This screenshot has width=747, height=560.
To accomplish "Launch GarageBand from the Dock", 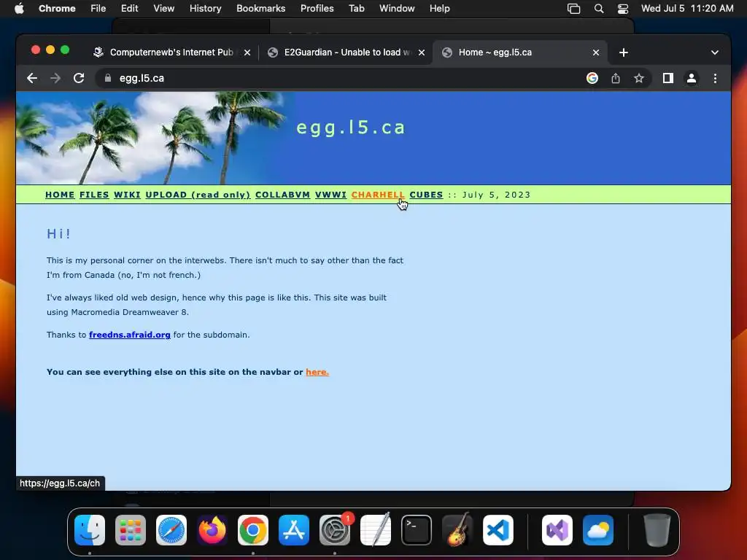I will point(457,530).
